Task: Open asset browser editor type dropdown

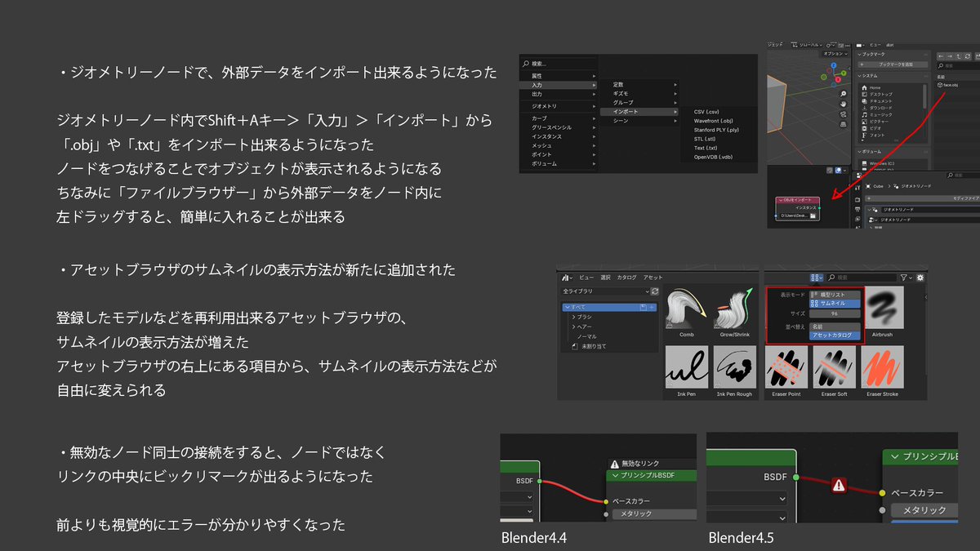Action: pyautogui.click(x=568, y=278)
